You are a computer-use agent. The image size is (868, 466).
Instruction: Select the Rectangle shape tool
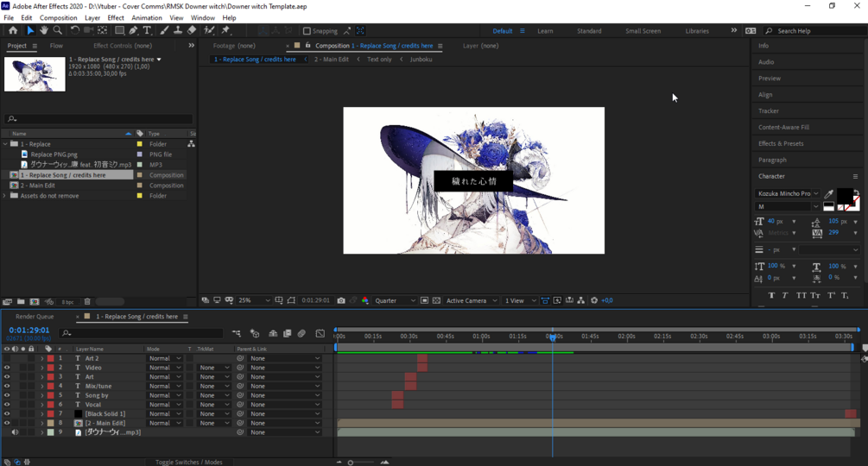119,30
